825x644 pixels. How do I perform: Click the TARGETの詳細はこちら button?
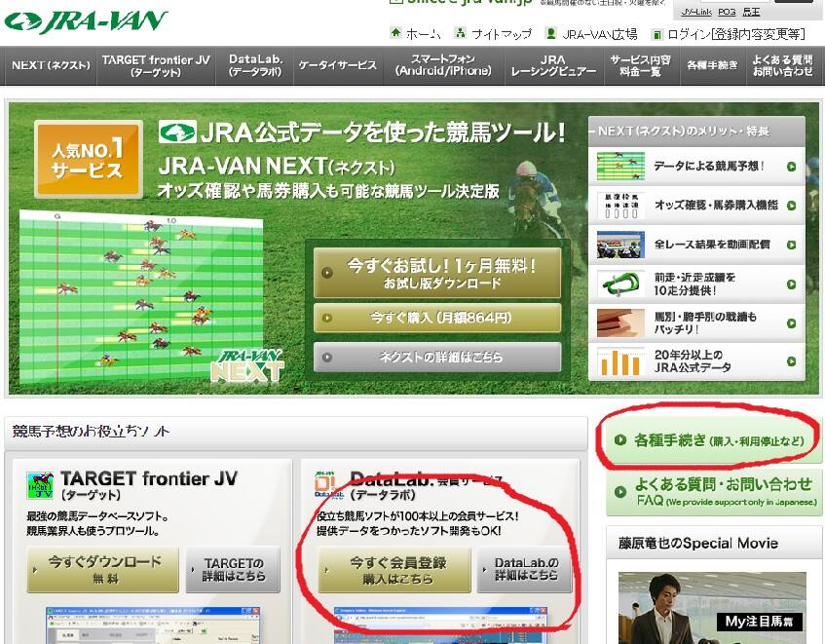click(233, 570)
